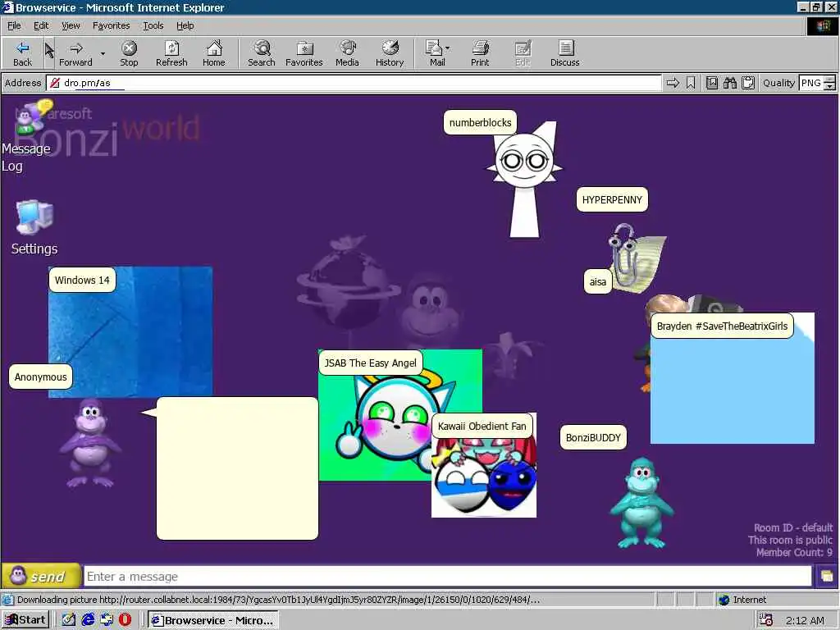The width and height of the screenshot is (840, 630).
Task: Open the Search toolbar icon
Action: [x=262, y=53]
